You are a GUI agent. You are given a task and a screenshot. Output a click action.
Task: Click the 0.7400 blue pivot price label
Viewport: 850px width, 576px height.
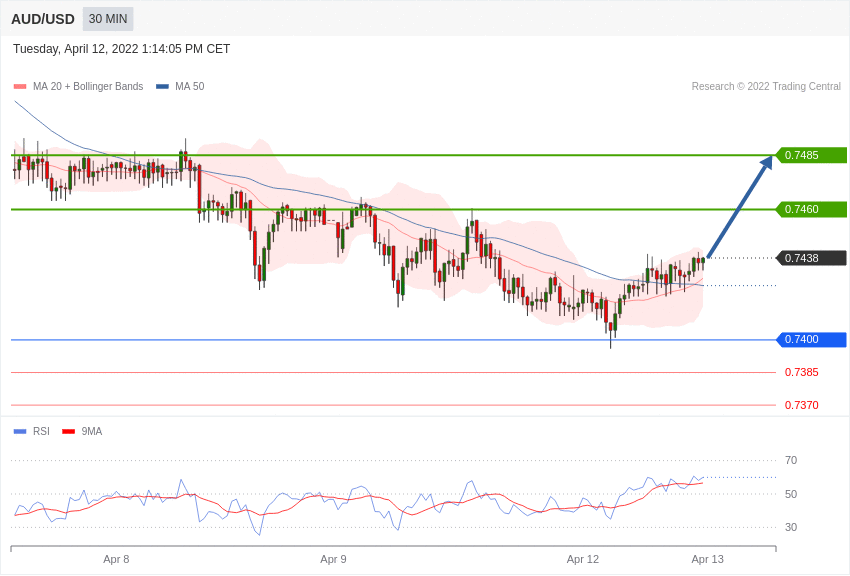[x=812, y=339]
